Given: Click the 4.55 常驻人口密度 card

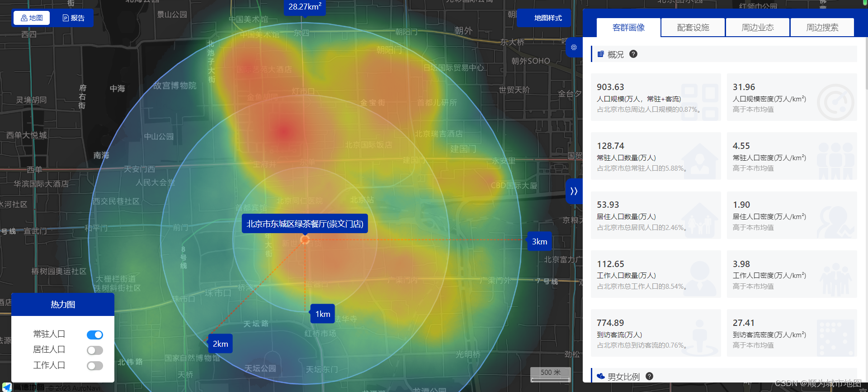Looking at the screenshot, I should [x=792, y=156].
